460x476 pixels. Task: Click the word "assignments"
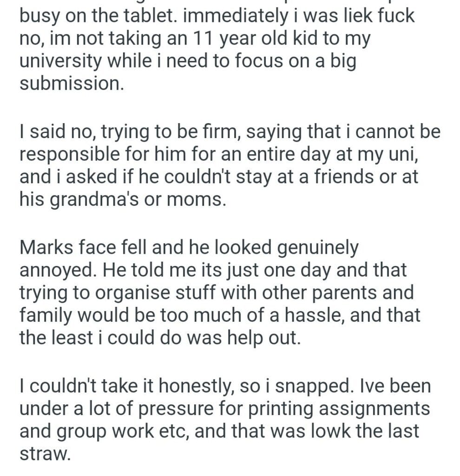(367, 408)
